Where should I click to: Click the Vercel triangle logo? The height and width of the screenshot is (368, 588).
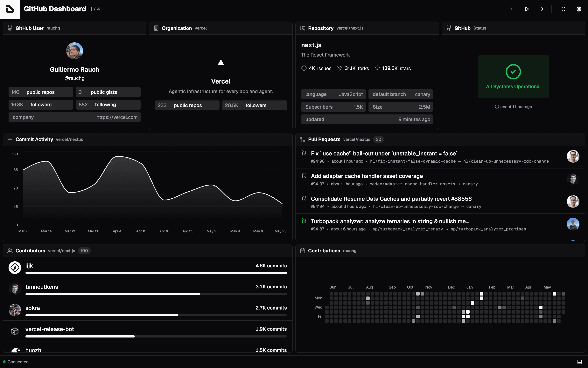point(221,62)
